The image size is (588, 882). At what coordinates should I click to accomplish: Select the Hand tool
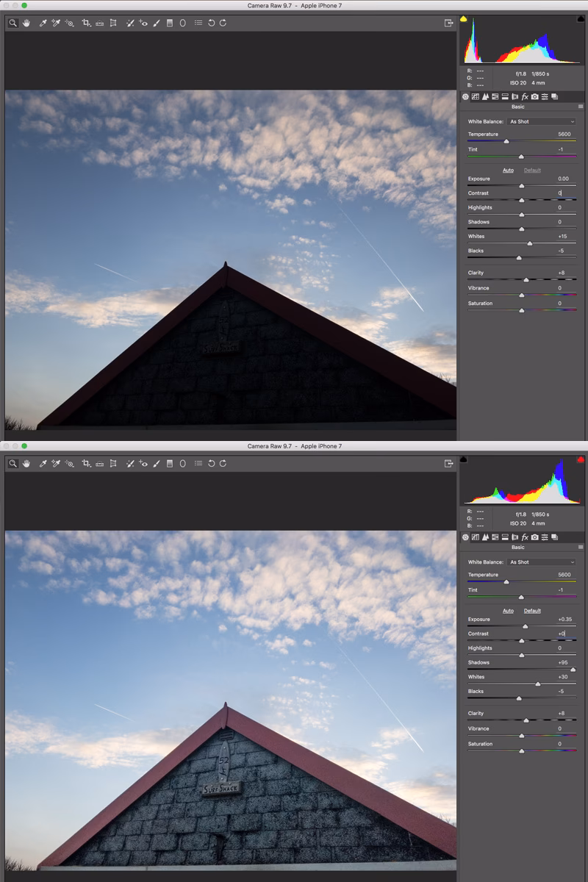tap(26, 23)
